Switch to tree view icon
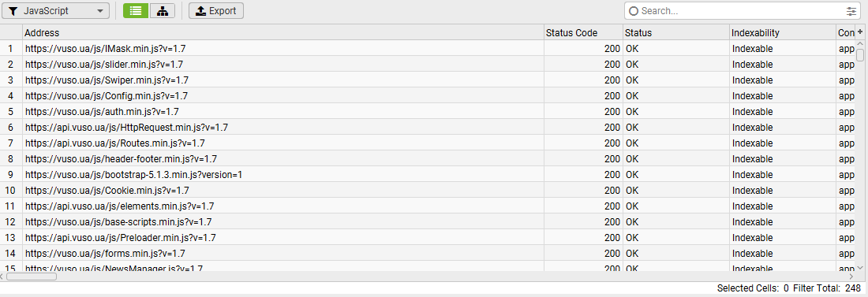Image resolution: width=868 pixels, height=297 pixels. tap(163, 10)
